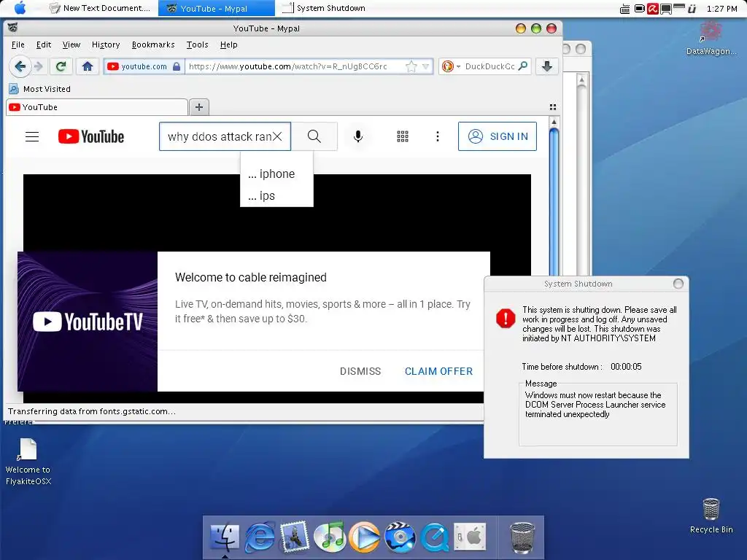Focus the browser URL address field
Screen dimensions: 747x560
[x=295, y=66]
